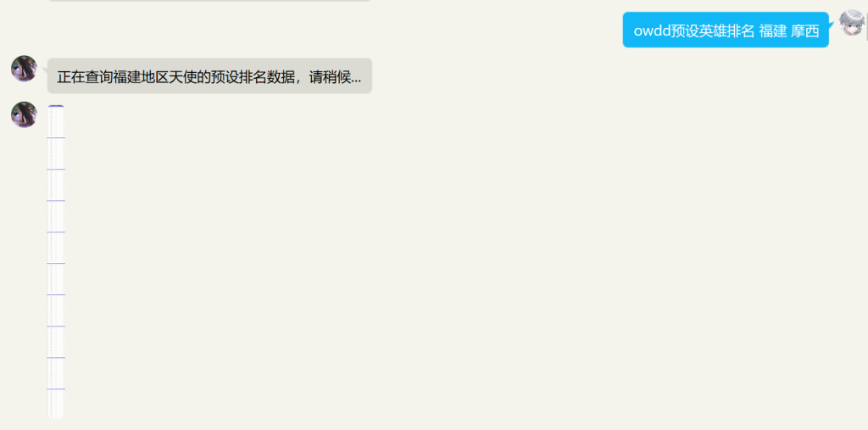Click 预设英雄排名 text in blue bubble
The width and height of the screenshot is (868, 430).
[x=712, y=31]
